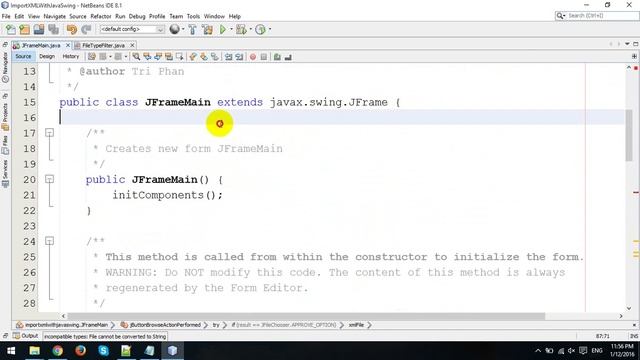Image resolution: width=640 pixels, height=360 pixels.
Task: Open the Debug menu
Action: pyautogui.click(x=137, y=16)
